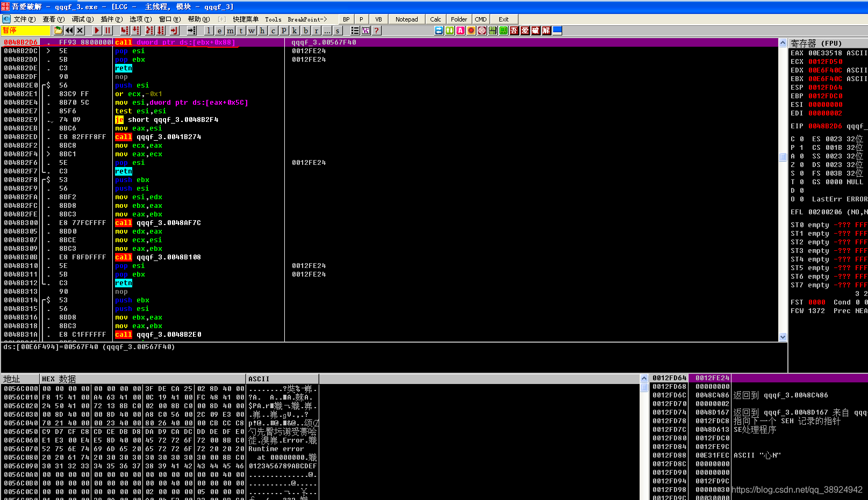Close the debugged program with the X icon

tap(80, 31)
